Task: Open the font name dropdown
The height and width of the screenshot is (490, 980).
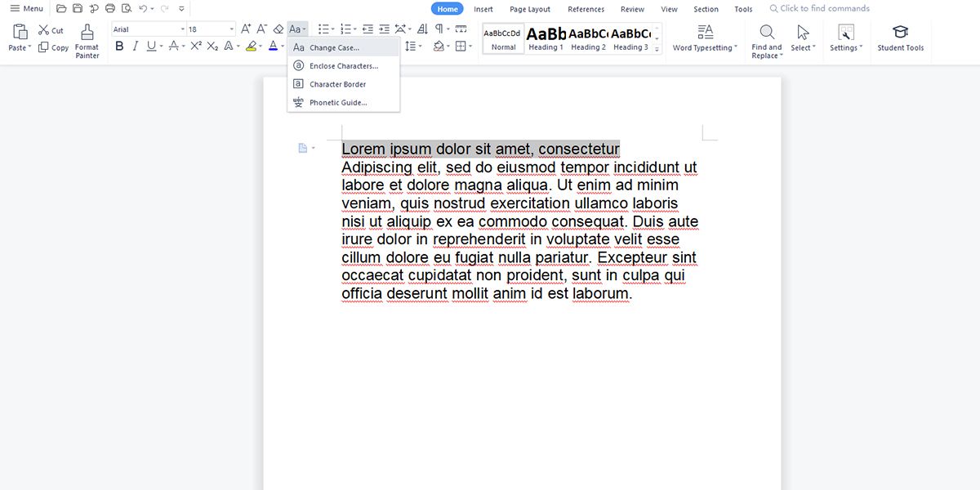Action: (184, 27)
